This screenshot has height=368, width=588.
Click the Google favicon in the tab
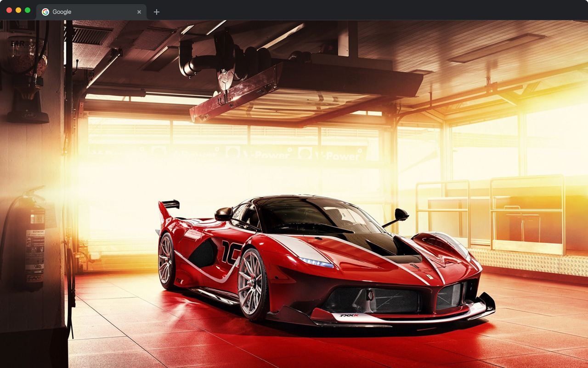(x=45, y=12)
